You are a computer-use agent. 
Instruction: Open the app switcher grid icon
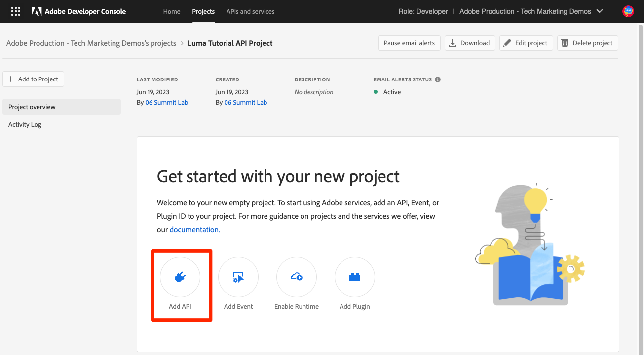point(16,11)
